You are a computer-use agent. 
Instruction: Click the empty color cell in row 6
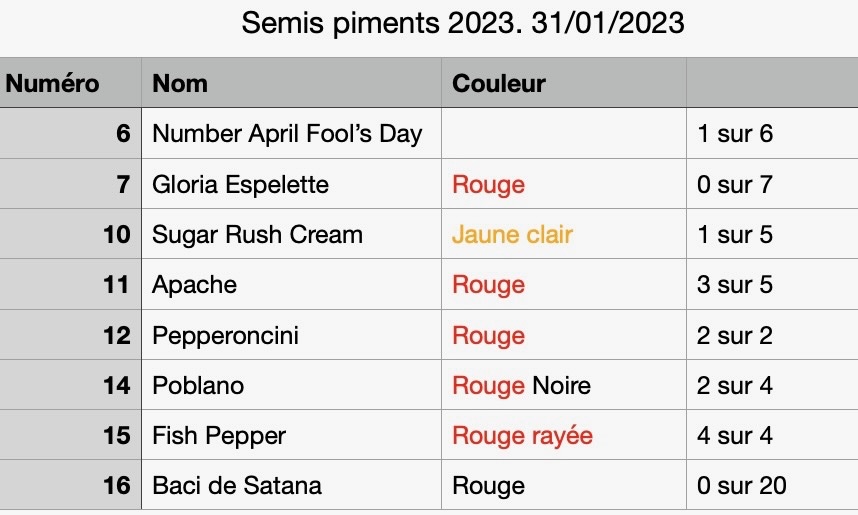tap(564, 134)
